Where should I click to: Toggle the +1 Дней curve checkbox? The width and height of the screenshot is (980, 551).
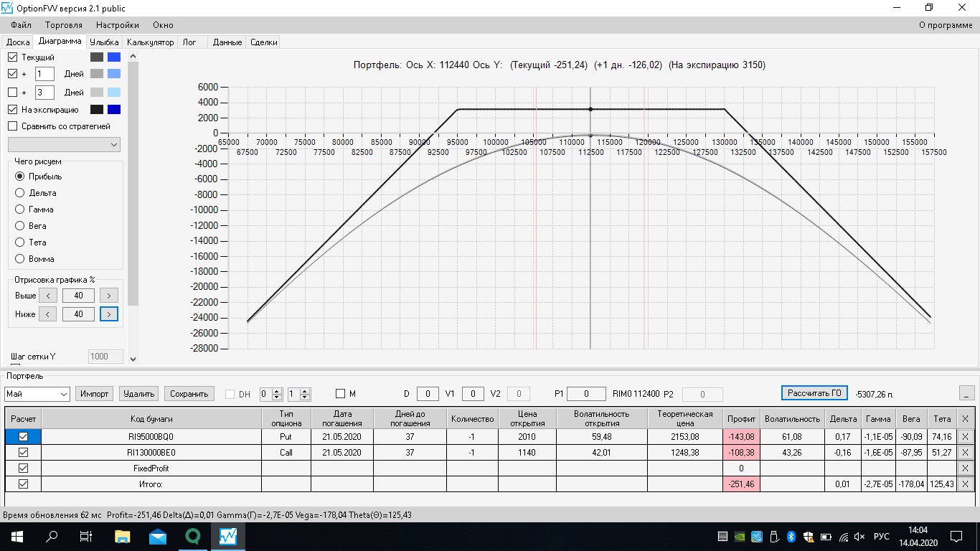point(13,74)
